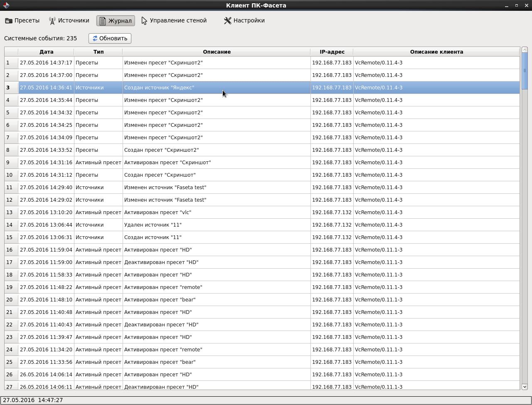Click IP 192.168.77.132 in row 13

(x=332, y=212)
